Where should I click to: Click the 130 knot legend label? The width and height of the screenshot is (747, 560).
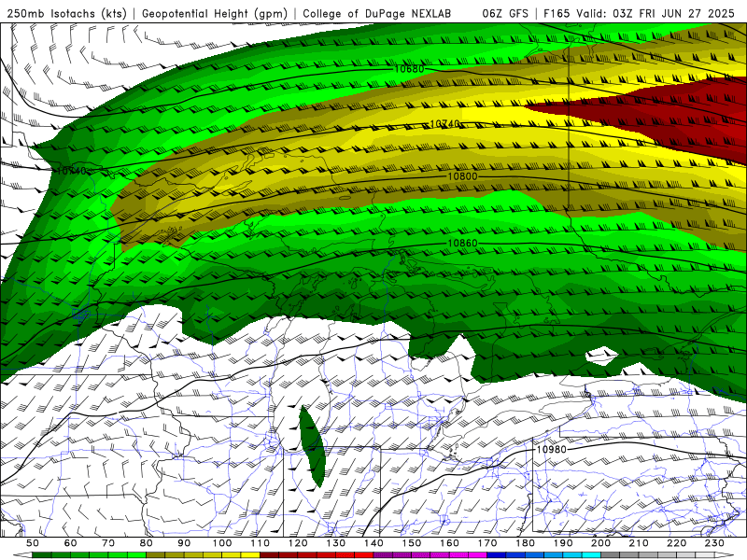(x=336, y=543)
